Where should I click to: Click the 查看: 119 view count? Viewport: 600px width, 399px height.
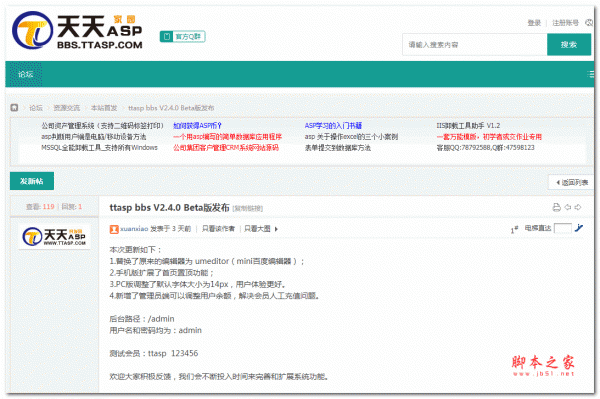tap(40, 207)
